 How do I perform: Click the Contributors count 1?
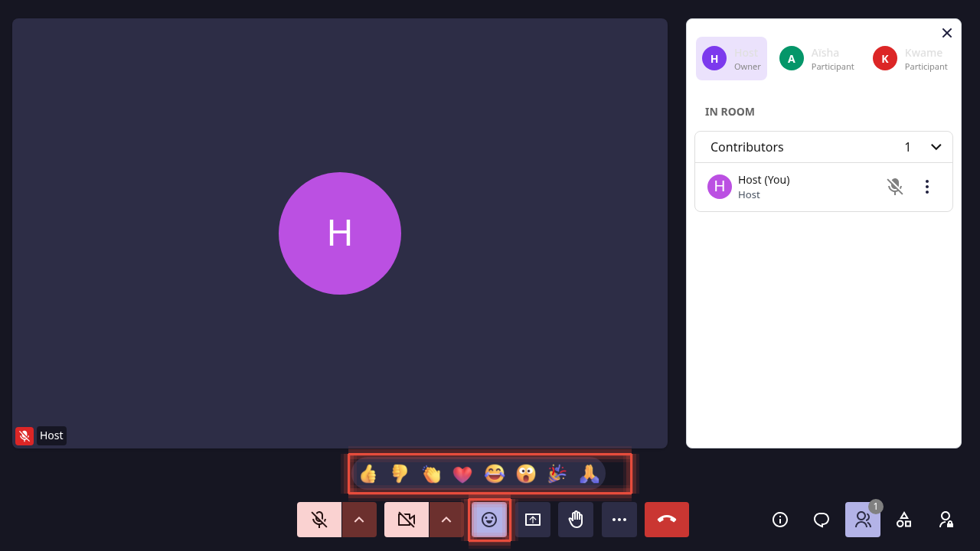coord(907,147)
